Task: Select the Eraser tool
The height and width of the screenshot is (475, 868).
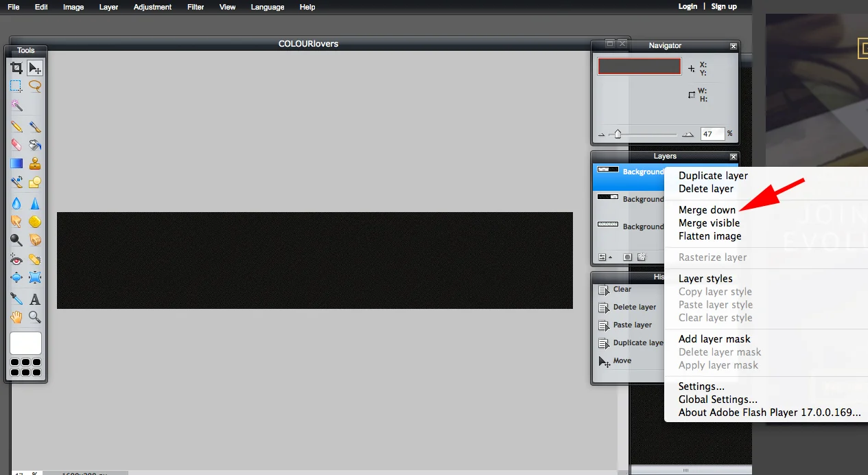Action: coord(16,145)
